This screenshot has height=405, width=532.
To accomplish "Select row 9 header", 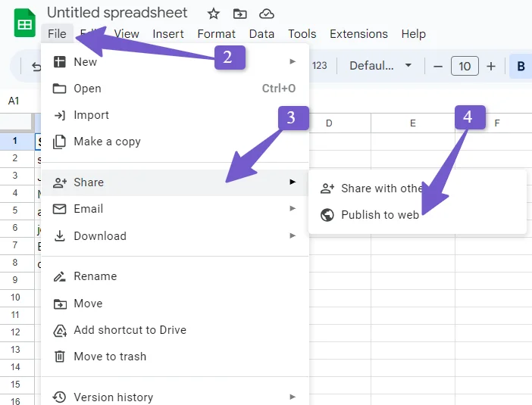I will [x=15, y=280].
